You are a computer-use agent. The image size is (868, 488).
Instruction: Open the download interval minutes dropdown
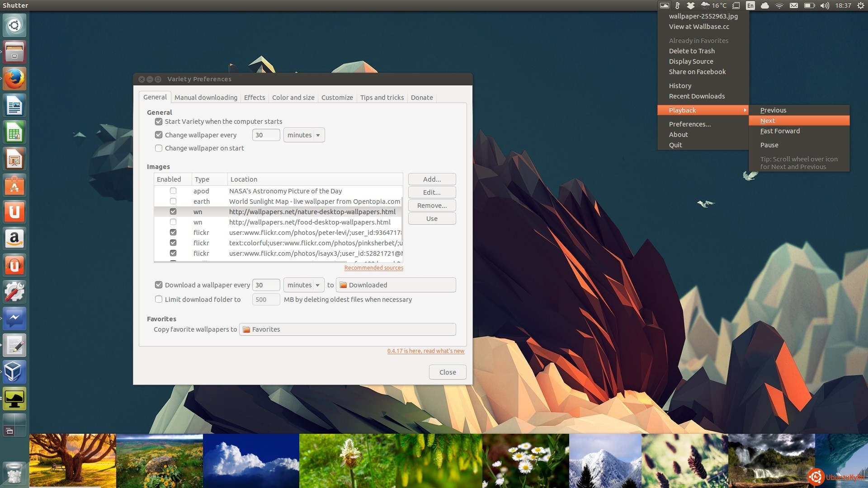(x=304, y=285)
